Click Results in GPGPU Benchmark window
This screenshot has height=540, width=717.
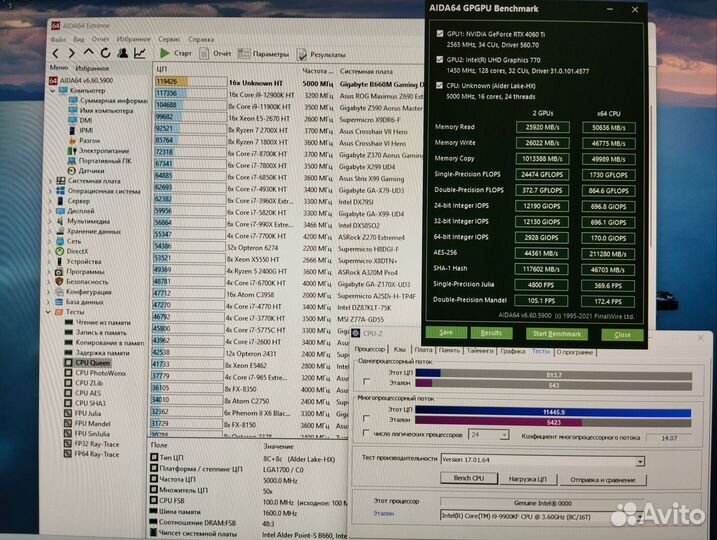[491, 333]
